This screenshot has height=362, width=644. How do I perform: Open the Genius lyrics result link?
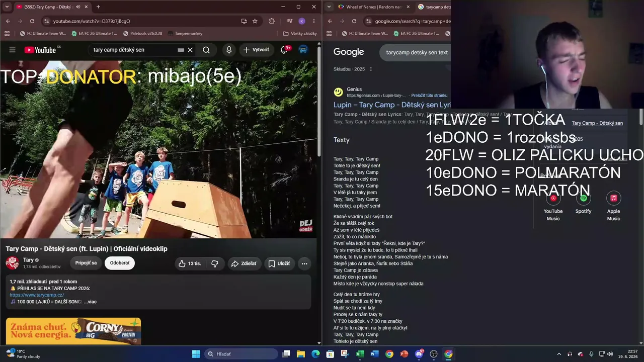click(392, 105)
